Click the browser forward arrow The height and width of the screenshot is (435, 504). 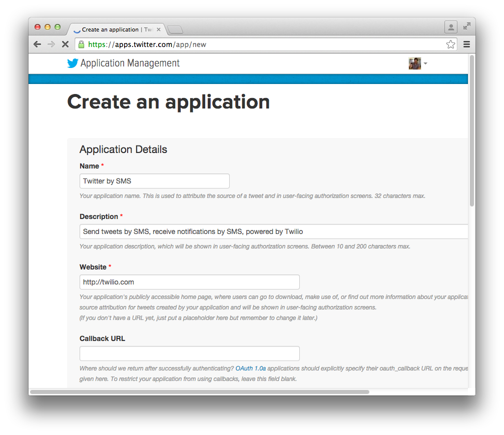(x=51, y=44)
